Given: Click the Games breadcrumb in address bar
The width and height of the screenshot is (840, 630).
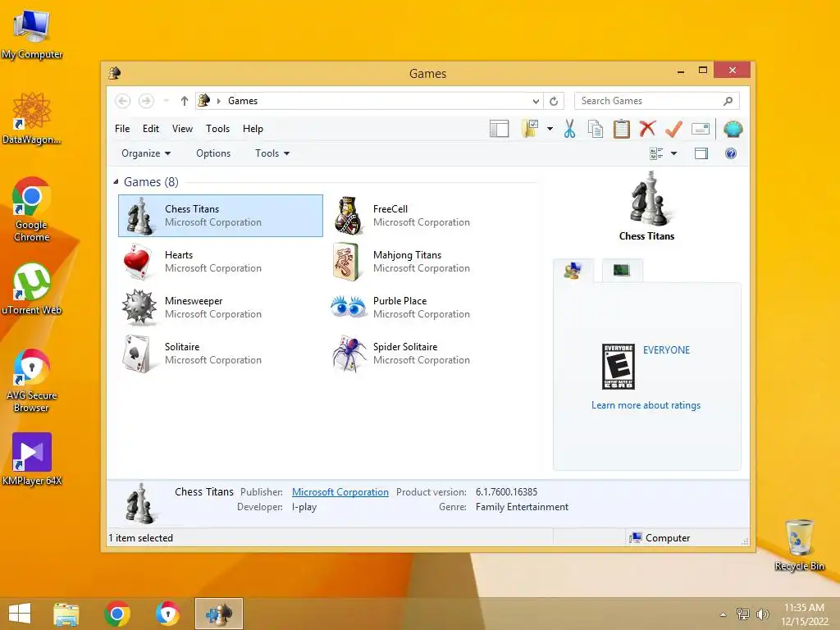Looking at the screenshot, I should click(x=243, y=101).
